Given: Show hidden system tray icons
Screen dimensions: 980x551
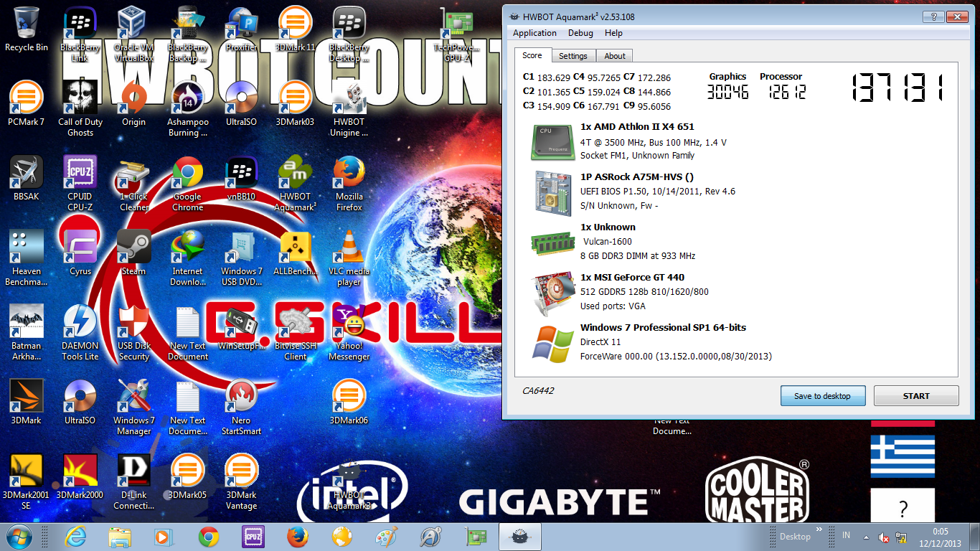Looking at the screenshot, I should (x=867, y=537).
